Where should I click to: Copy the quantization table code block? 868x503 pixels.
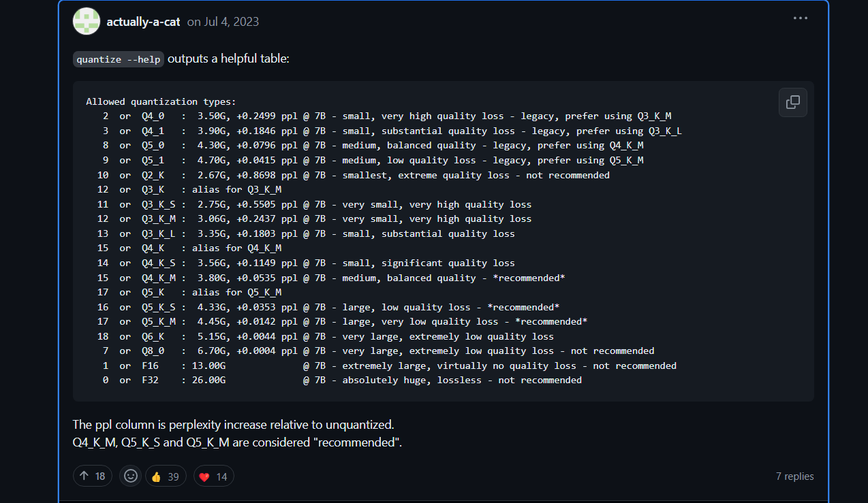pyautogui.click(x=792, y=102)
